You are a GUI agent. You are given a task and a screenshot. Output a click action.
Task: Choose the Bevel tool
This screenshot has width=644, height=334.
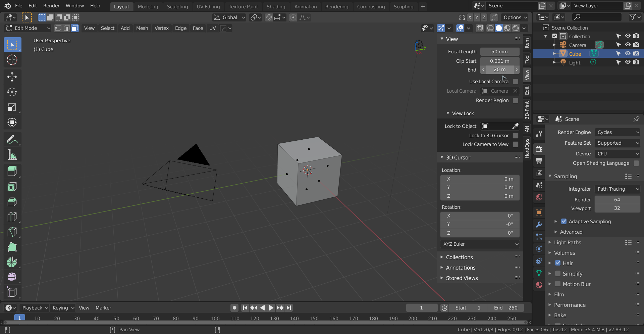tap(12, 202)
